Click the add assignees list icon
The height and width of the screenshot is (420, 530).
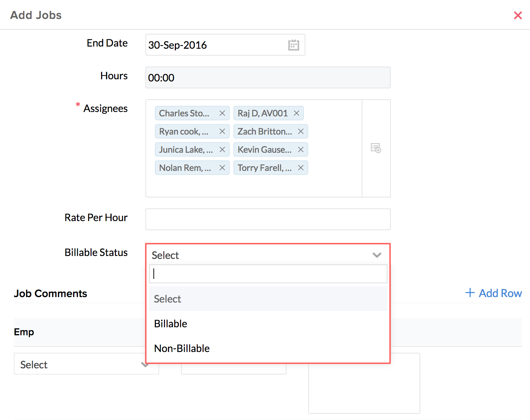(x=376, y=148)
